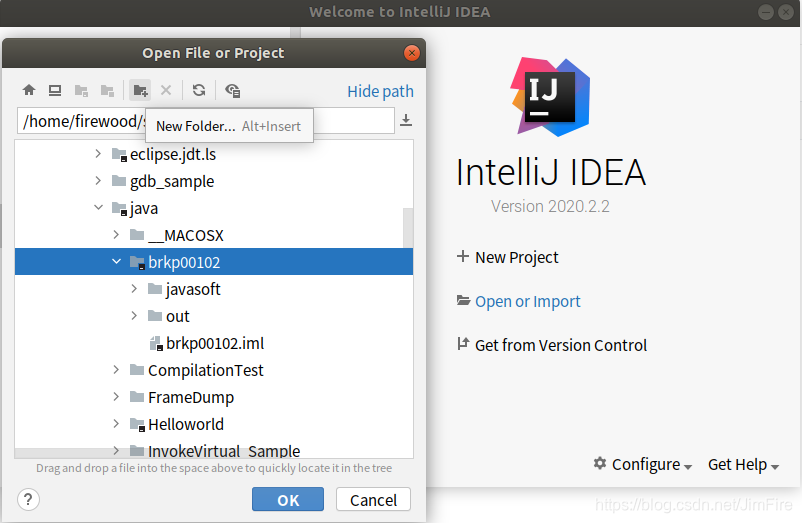Click the out folder icon

(155, 315)
